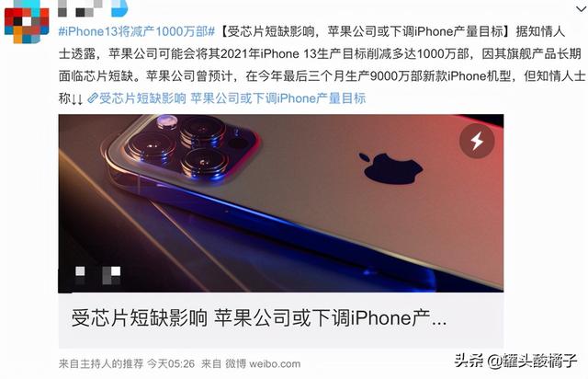This screenshot has height=379, width=588.
Task: Expand the post options chevron at top right
Action: 581,8
